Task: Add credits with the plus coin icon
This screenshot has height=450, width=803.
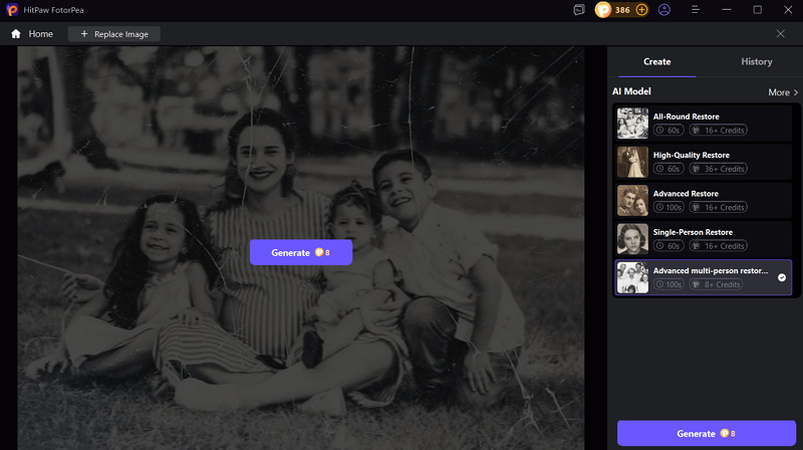Action: point(641,10)
